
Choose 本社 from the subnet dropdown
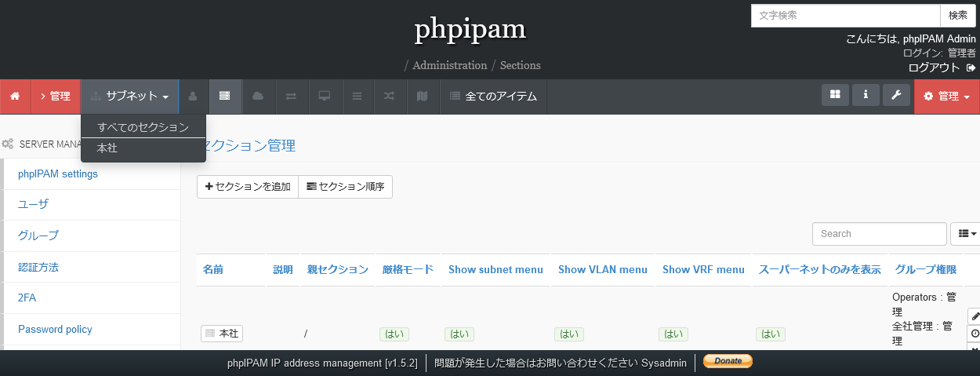[x=143, y=148]
